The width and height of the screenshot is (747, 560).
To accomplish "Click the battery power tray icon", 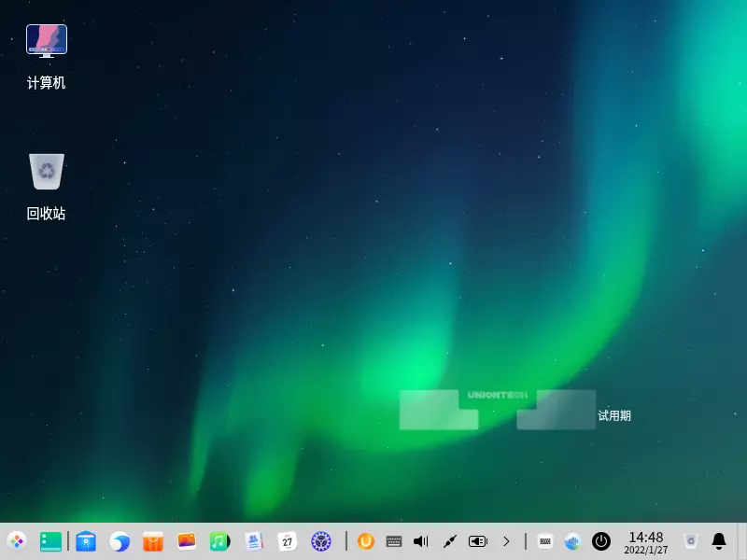I will point(478,541).
